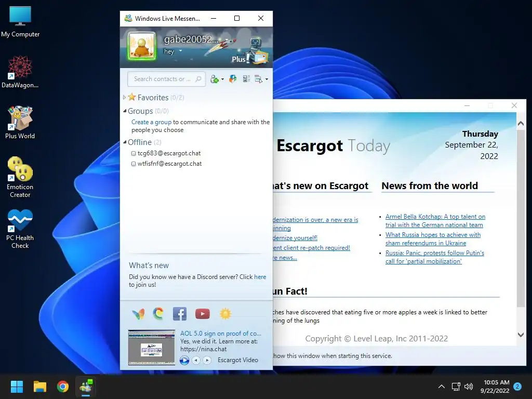
Task: Click Windows Live Messenger taskbar icon
Action: pos(86,387)
